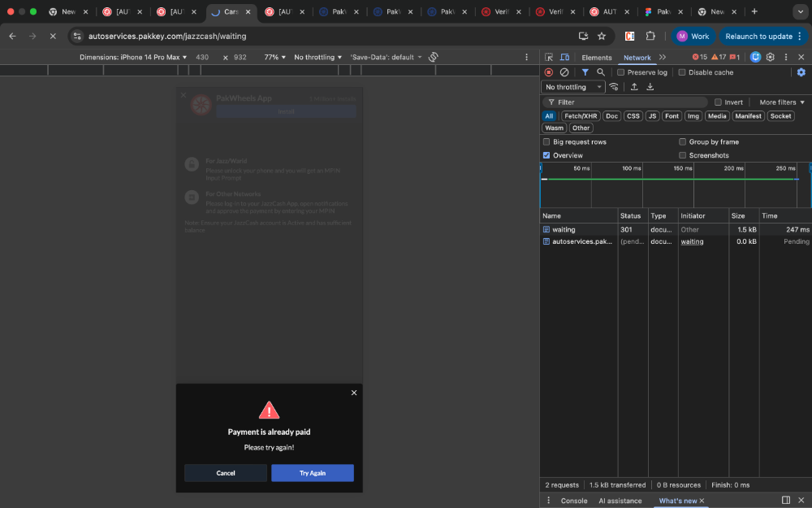Expand the 77% zoom dropdown
Image resolution: width=812 pixels, height=508 pixels.
tap(274, 58)
